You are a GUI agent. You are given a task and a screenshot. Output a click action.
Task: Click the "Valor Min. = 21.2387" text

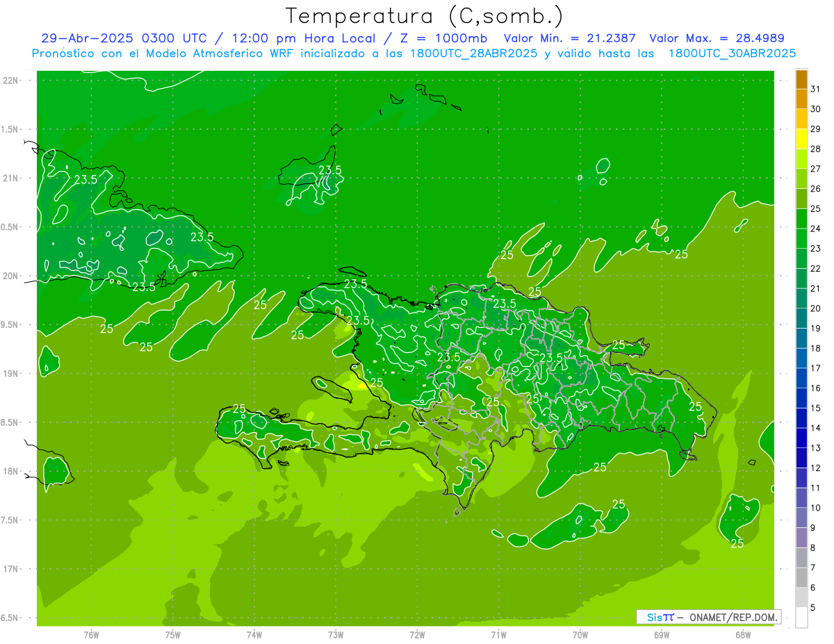click(x=569, y=38)
